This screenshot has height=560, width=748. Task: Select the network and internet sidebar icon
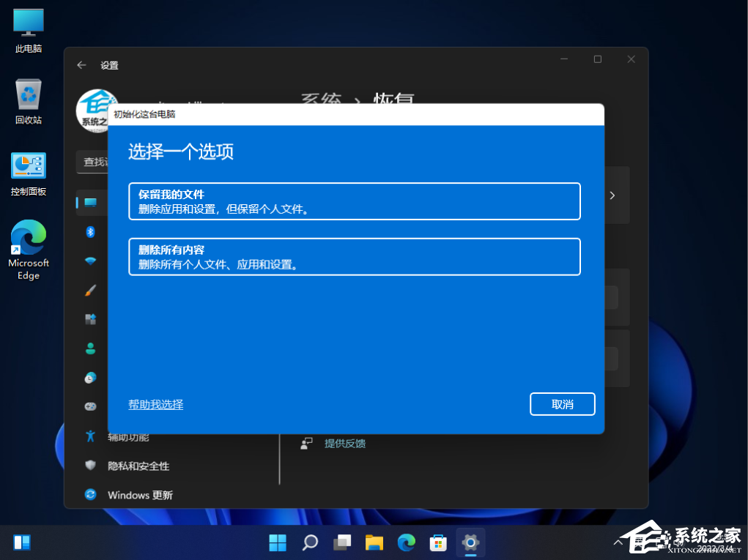(x=90, y=261)
